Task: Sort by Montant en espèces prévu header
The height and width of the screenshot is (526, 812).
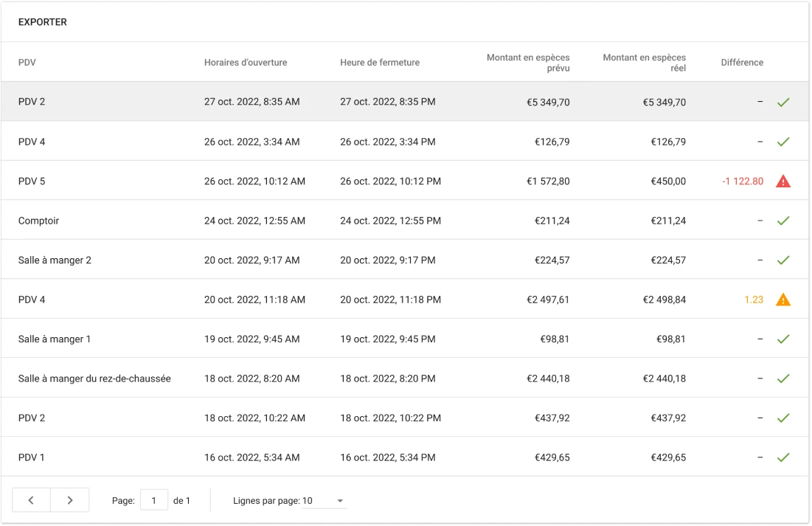Action: 528,63
